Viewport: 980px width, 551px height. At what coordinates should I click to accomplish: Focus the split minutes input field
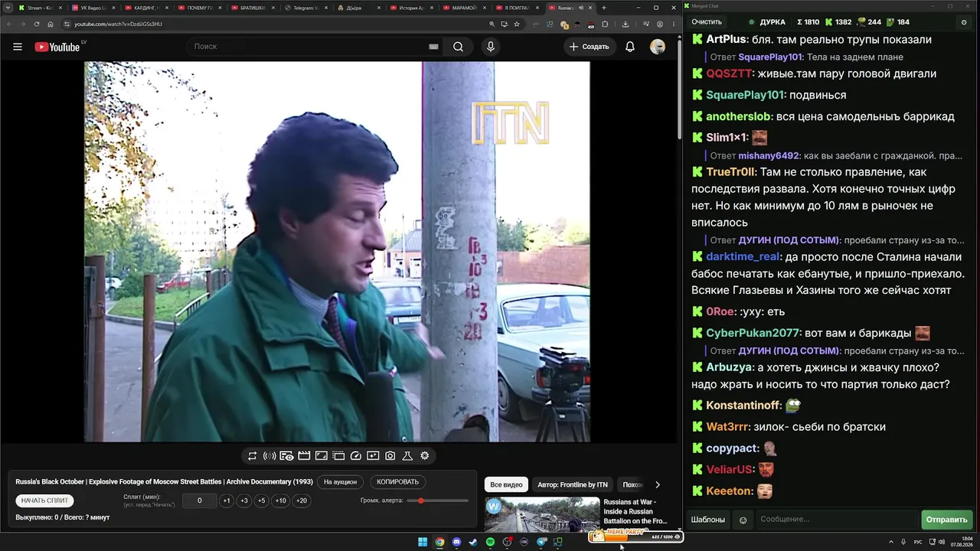pyautogui.click(x=200, y=500)
